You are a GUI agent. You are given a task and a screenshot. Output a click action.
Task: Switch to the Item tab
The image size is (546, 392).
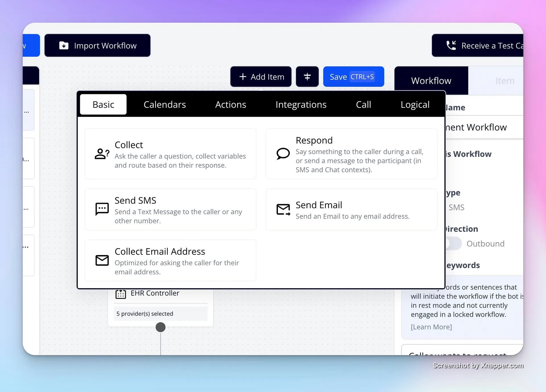coord(505,80)
